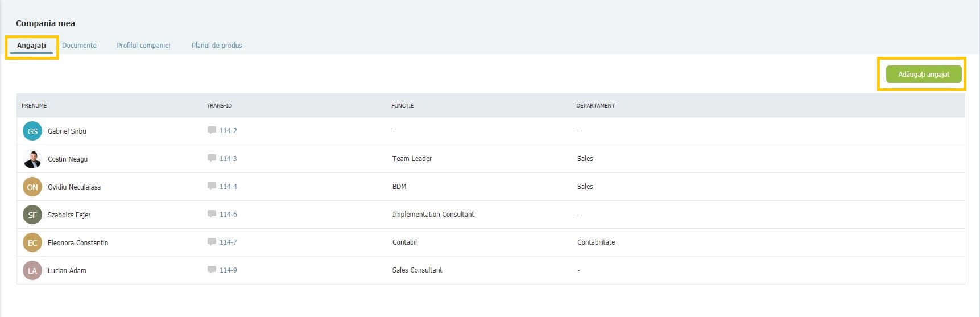980x317 pixels.
Task: Select the Planul de produs tab
Action: coord(217,46)
